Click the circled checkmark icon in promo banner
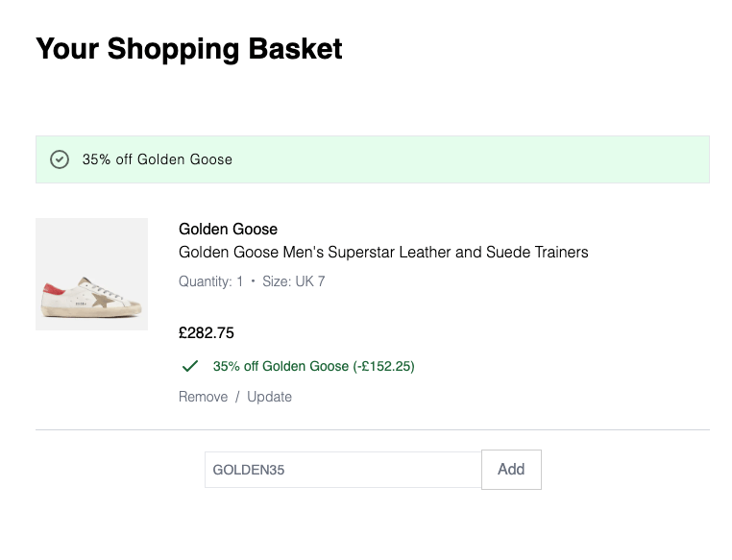Screen dimensions: 732x560 tap(60, 159)
